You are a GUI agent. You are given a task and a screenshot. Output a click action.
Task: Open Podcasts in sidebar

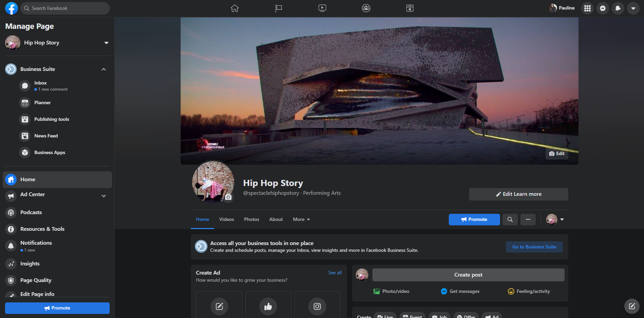pos(57,212)
